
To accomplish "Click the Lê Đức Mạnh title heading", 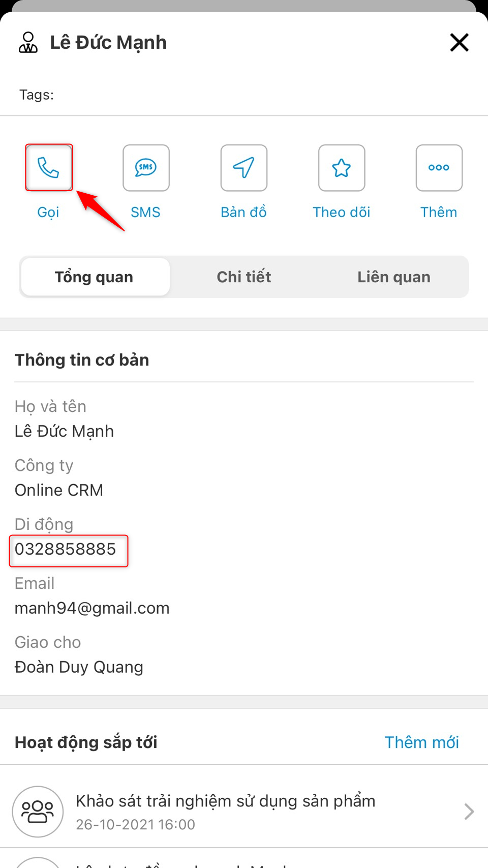I will (x=108, y=42).
